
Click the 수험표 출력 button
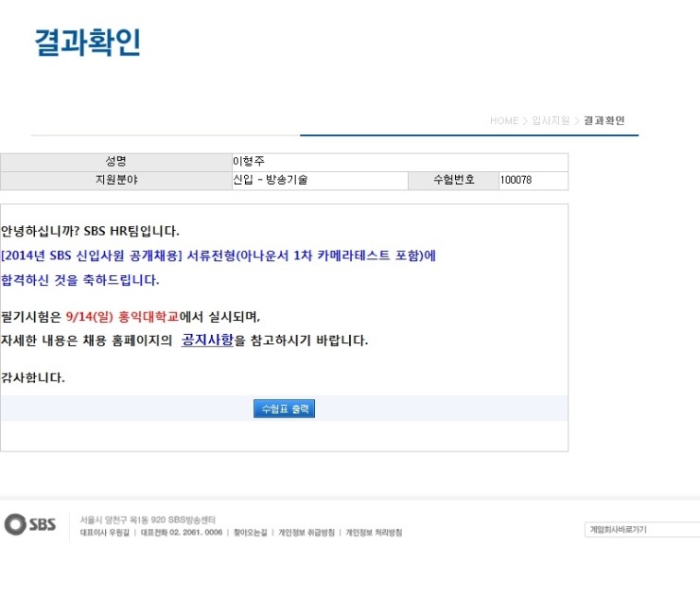click(284, 409)
